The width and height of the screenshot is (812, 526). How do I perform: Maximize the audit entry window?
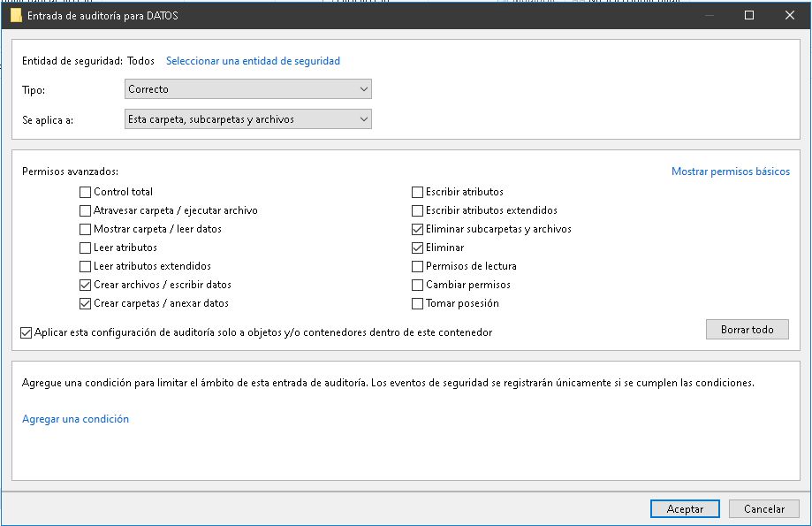pyautogui.click(x=749, y=15)
